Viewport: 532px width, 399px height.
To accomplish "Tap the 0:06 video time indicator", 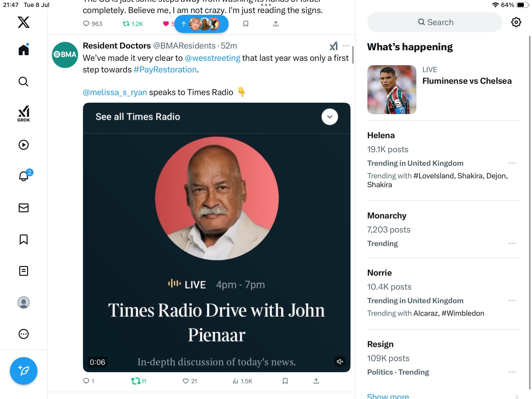I will [97, 362].
